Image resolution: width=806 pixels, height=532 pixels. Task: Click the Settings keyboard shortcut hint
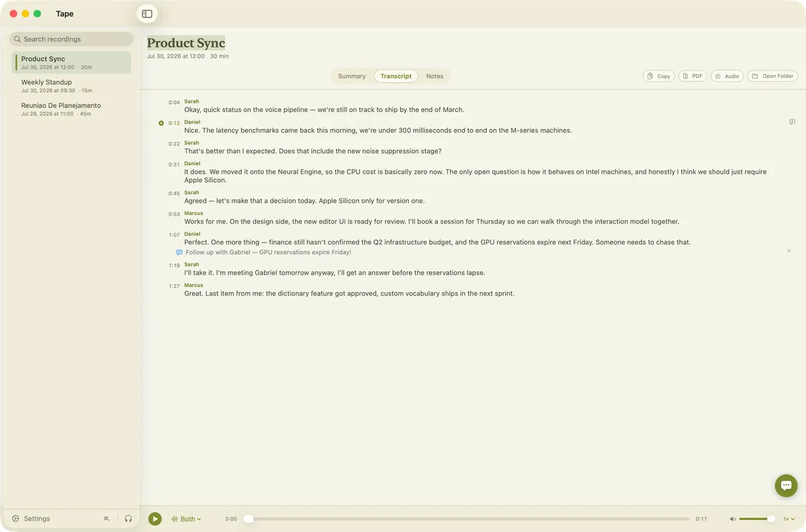[106, 519]
